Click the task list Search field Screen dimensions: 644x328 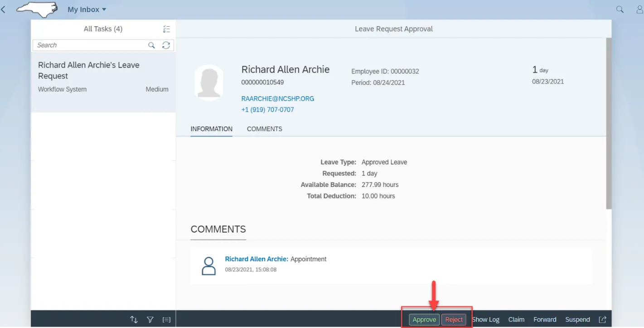91,45
